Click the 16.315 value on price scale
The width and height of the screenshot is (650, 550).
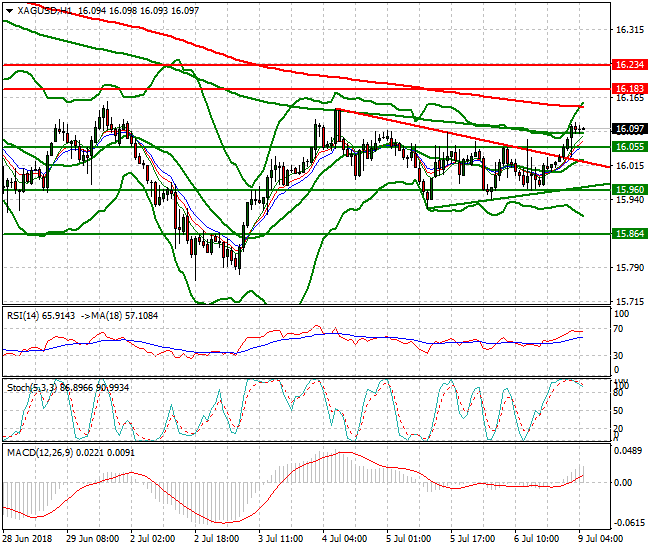click(x=630, y=31)
